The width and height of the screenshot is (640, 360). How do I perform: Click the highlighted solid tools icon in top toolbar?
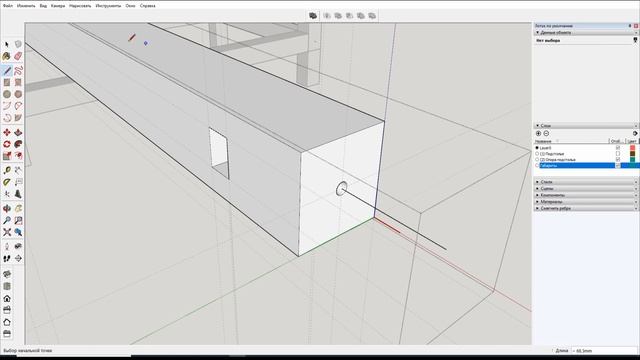pos(313,16)
